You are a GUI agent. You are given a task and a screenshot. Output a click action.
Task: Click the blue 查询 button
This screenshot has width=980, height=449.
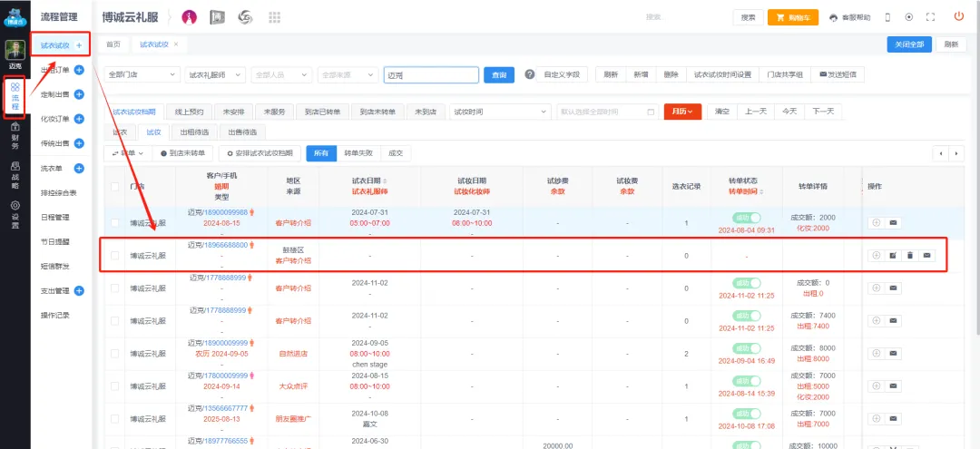pos(499,74)
